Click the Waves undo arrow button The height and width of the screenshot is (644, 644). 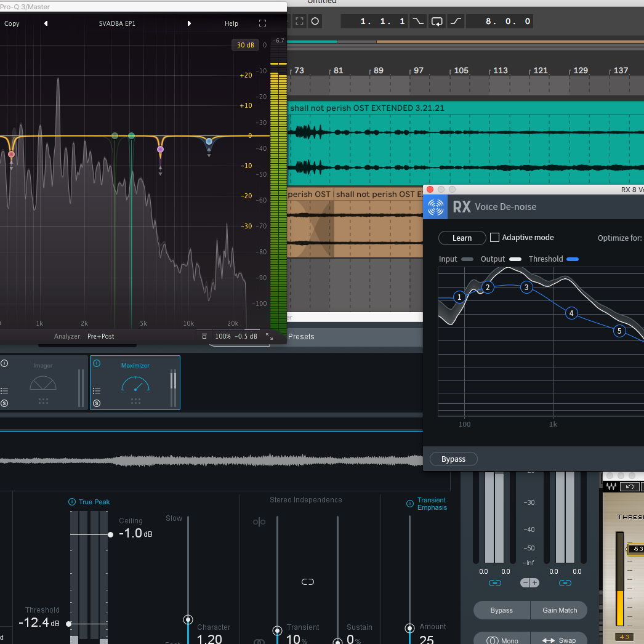629,487
